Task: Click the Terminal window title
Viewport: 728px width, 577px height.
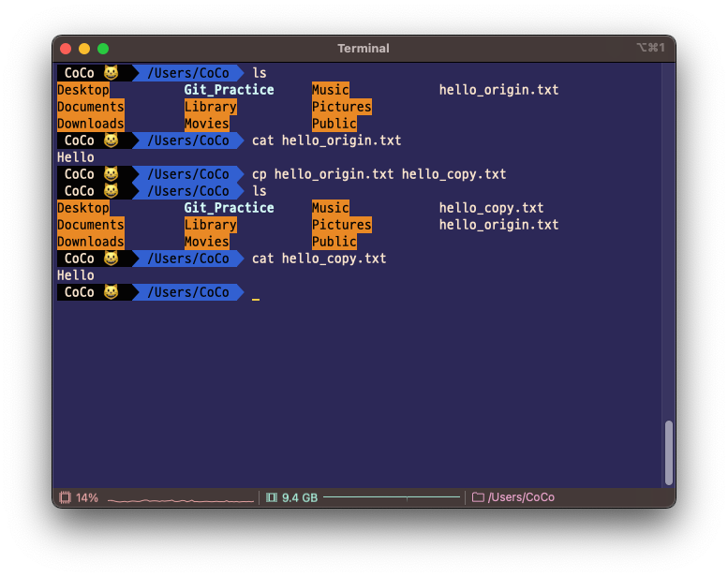Action: [364, 49]
